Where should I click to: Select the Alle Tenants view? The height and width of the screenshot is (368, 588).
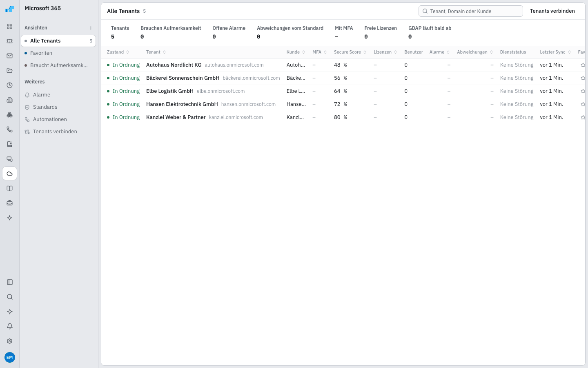click(x=58, y=41)
